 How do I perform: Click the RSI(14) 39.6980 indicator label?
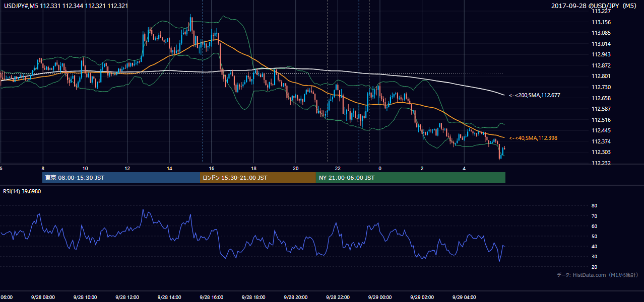coord(22,191)
